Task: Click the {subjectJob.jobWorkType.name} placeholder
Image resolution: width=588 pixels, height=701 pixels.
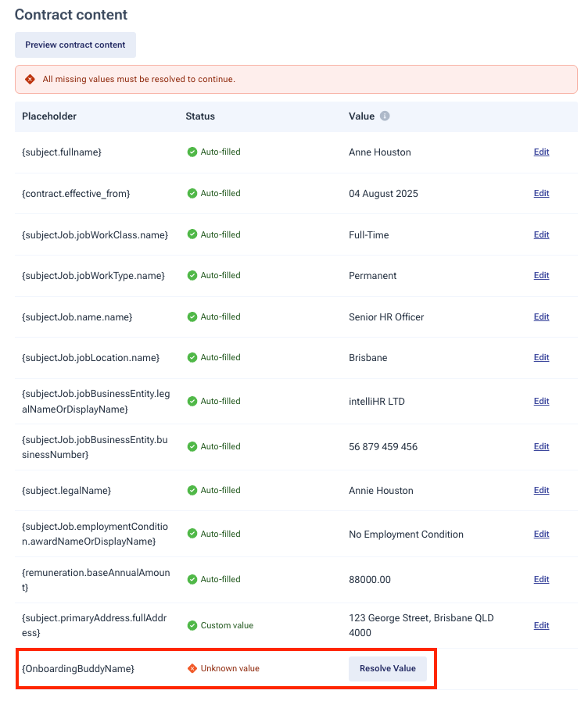Action: (x=93, y=276)
